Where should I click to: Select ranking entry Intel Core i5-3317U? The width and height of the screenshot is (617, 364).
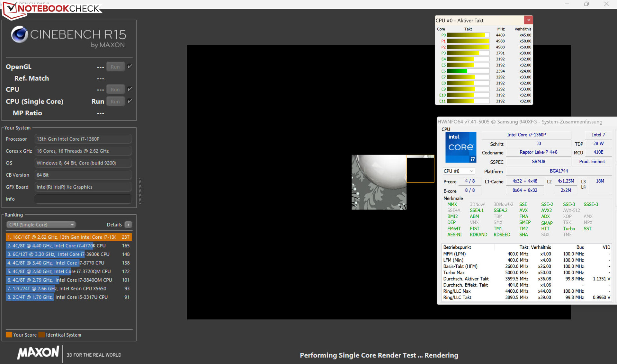69,297
